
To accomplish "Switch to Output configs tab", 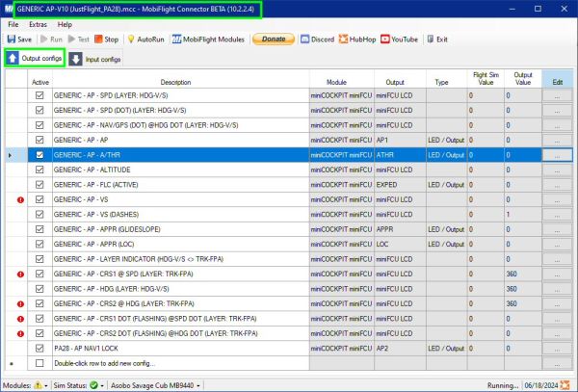I will [35, 58].
